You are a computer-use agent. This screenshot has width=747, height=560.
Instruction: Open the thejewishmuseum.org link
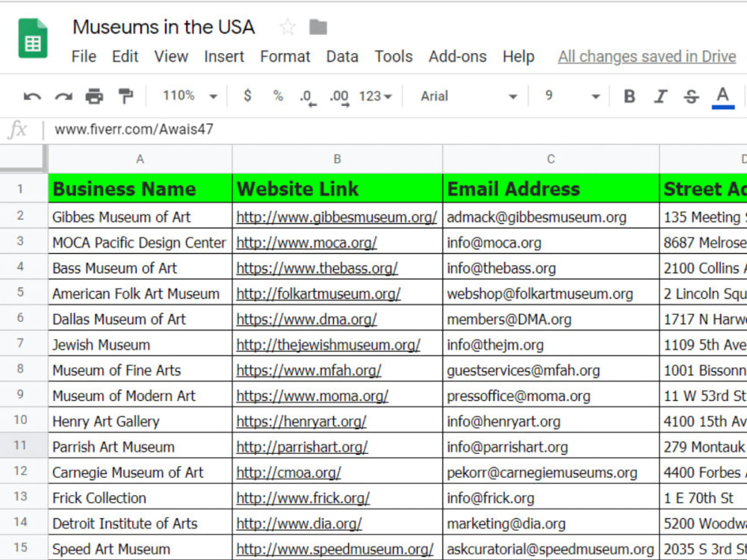[x=328, y=345]
